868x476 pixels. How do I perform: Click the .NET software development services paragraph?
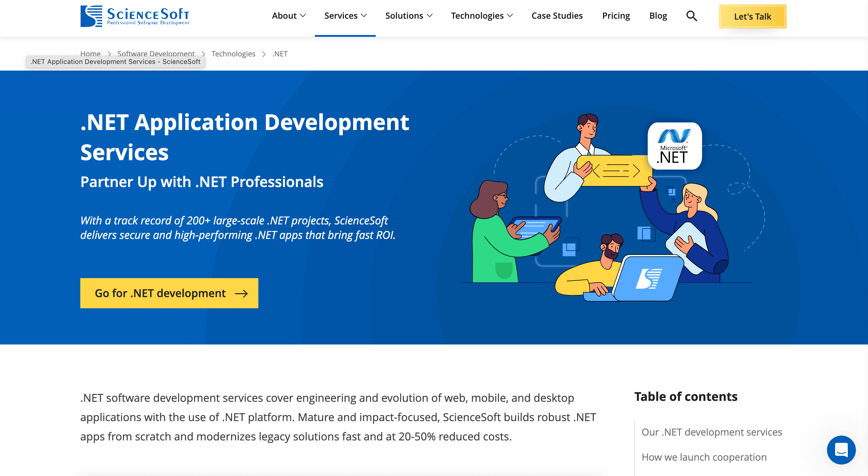pos(338,417)
